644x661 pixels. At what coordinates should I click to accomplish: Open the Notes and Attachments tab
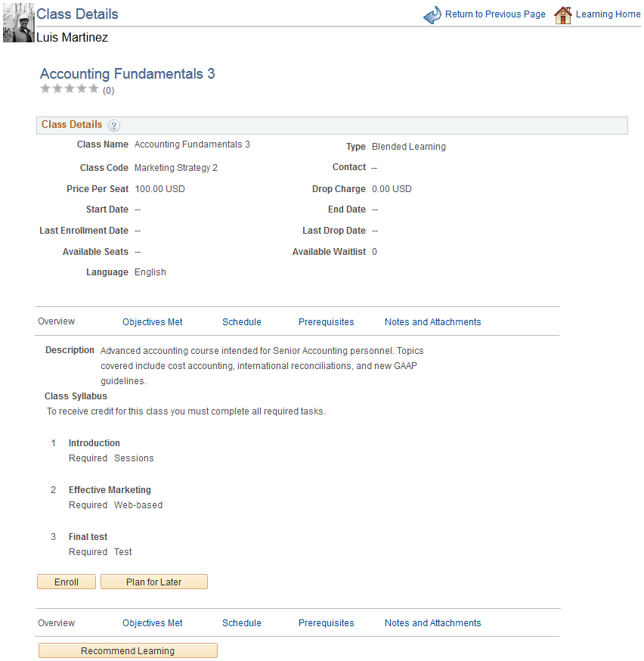coord(432,321)
